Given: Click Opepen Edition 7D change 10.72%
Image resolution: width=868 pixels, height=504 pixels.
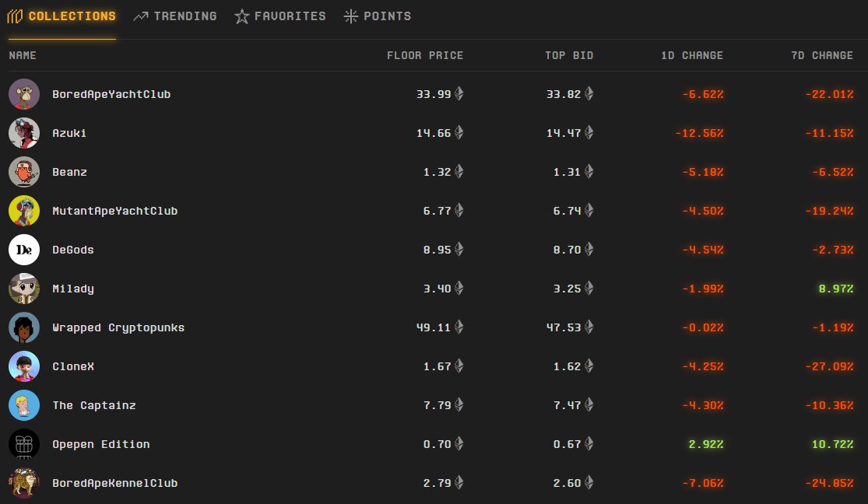Looking at the screenshot, I should [x=832, y=444].
